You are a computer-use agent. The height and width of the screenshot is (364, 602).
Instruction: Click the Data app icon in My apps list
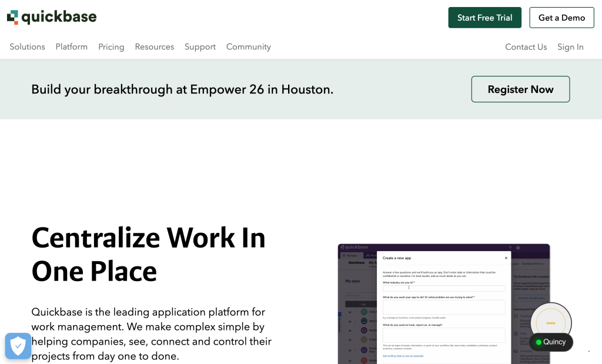(364, 312)
